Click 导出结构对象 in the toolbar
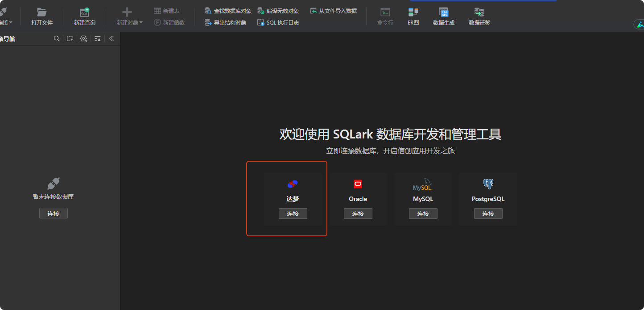644x310 pixels. 225,22
